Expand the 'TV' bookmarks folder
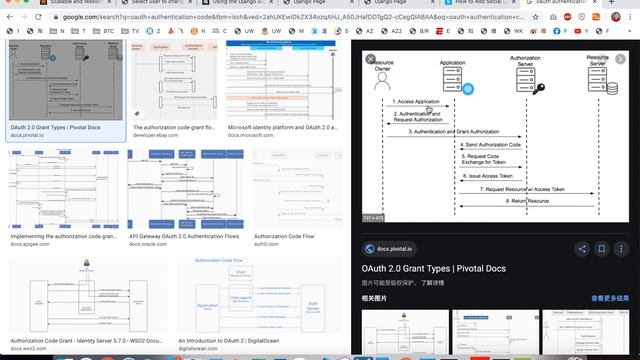Image resolution: width=640 pixels, height=360 pixels. pos(130,31)
